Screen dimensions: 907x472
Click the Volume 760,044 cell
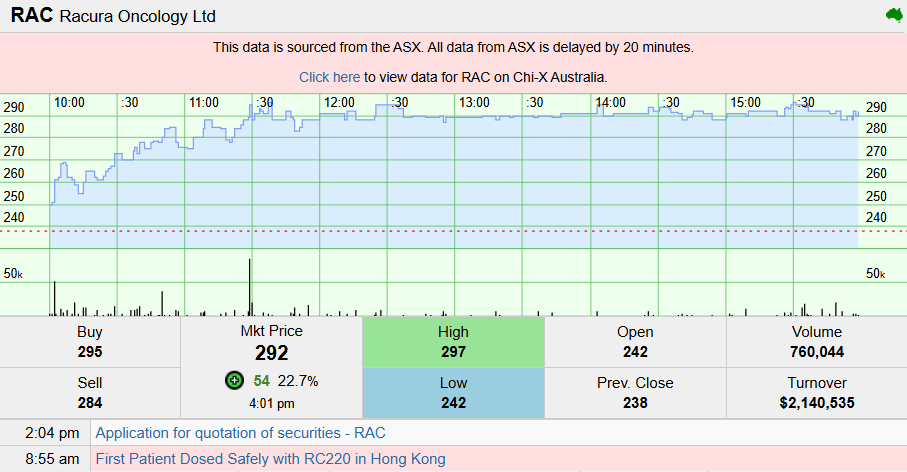click(x=817, y=342)
